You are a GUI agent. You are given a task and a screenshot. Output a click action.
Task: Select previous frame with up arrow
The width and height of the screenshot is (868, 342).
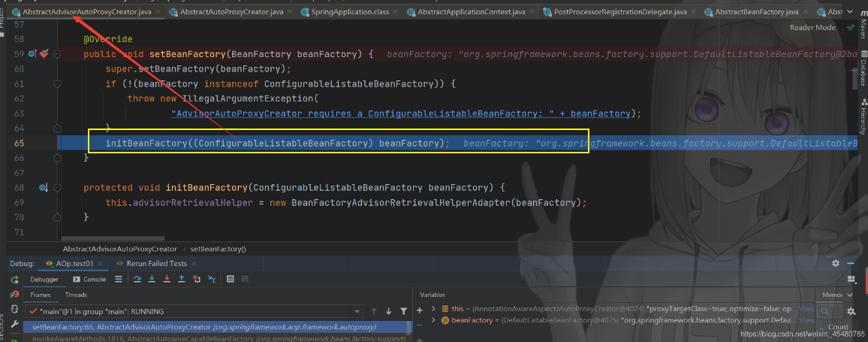pyautogui.click(x=374, y=311)
